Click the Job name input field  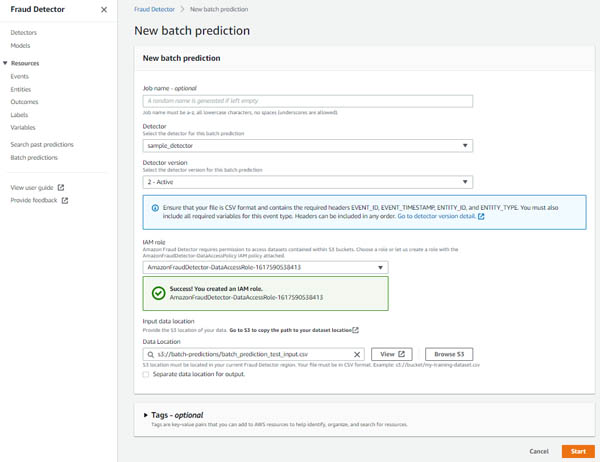coord(308,101)
